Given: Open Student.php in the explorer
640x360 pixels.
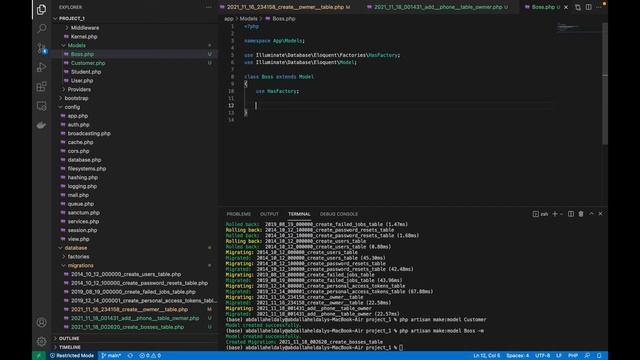Looking at the screenshot, I should click(86, 72).
